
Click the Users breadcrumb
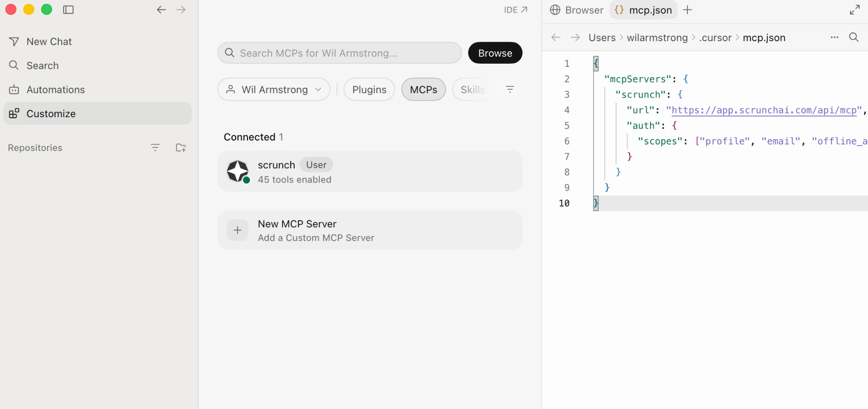[602, 38]
